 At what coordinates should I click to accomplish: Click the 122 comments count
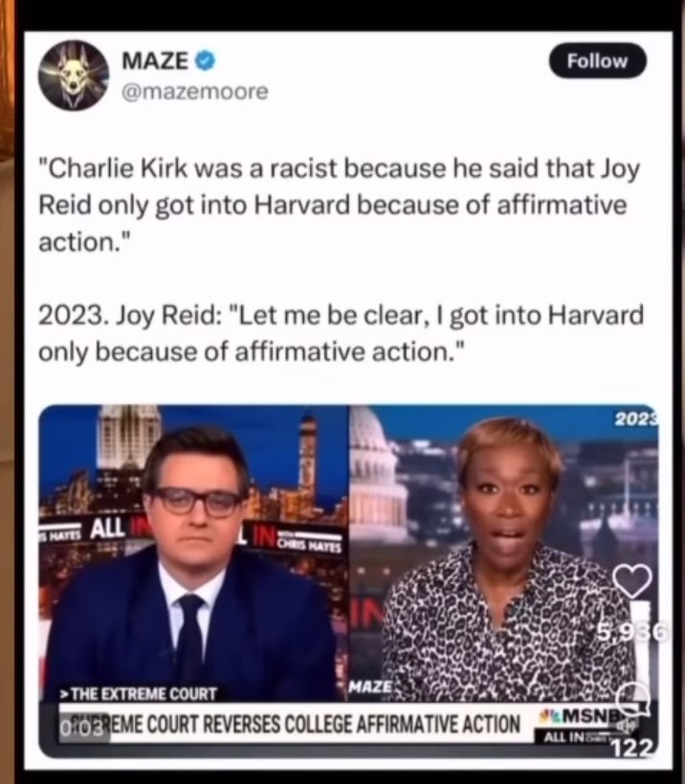(632, 748)
